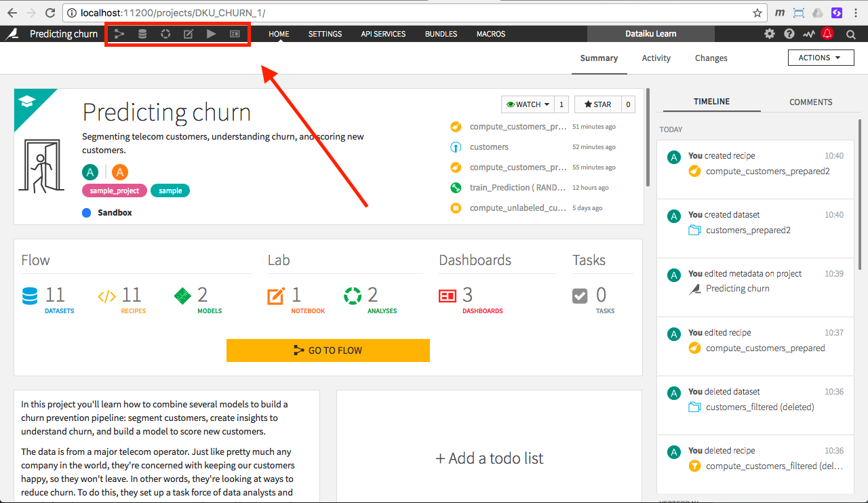Reload the browser page
Viewport: 868px width, 503px height.
(x=50, y=12)
